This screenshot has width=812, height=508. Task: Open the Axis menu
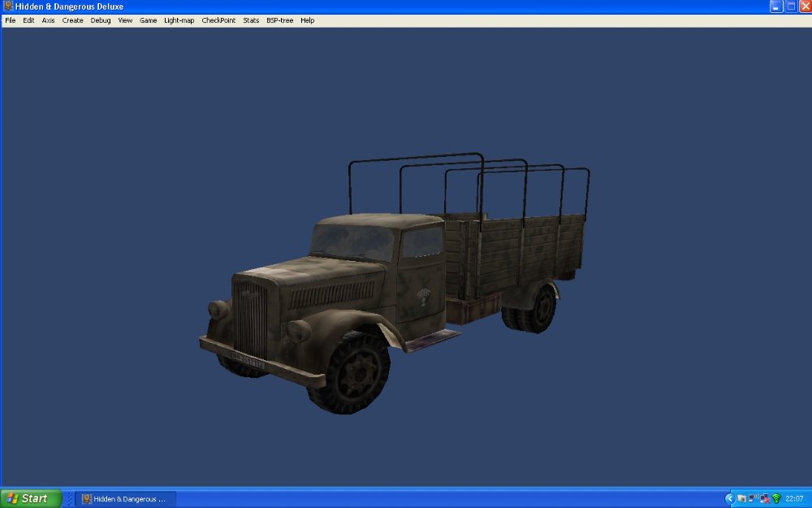pyautogui.click(x=49, y=20)
